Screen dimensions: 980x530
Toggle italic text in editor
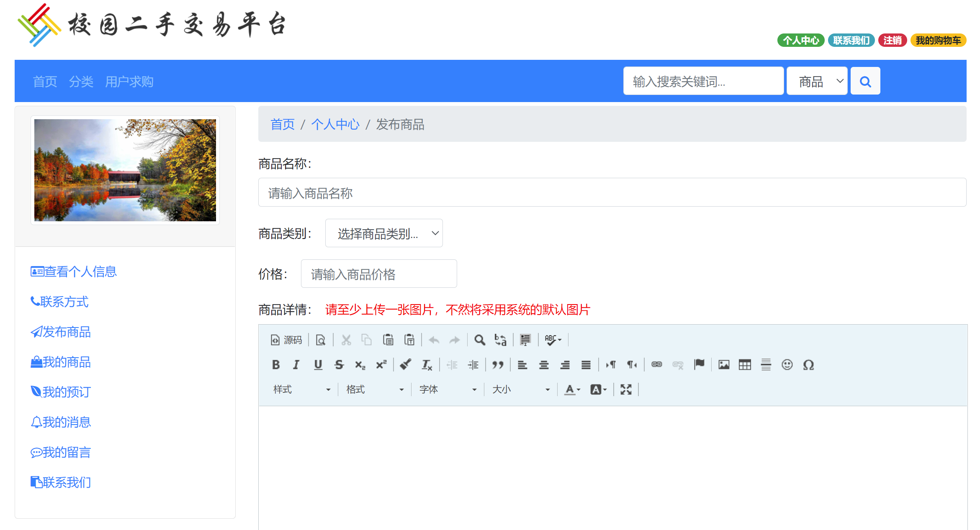pos(296,365)
